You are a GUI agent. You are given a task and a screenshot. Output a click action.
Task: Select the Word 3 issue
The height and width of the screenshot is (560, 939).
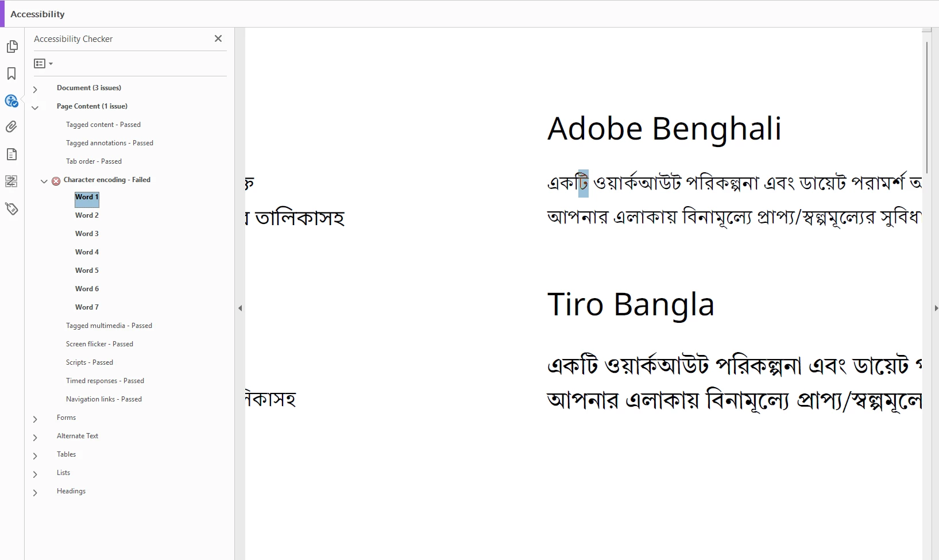coord(87,234)
